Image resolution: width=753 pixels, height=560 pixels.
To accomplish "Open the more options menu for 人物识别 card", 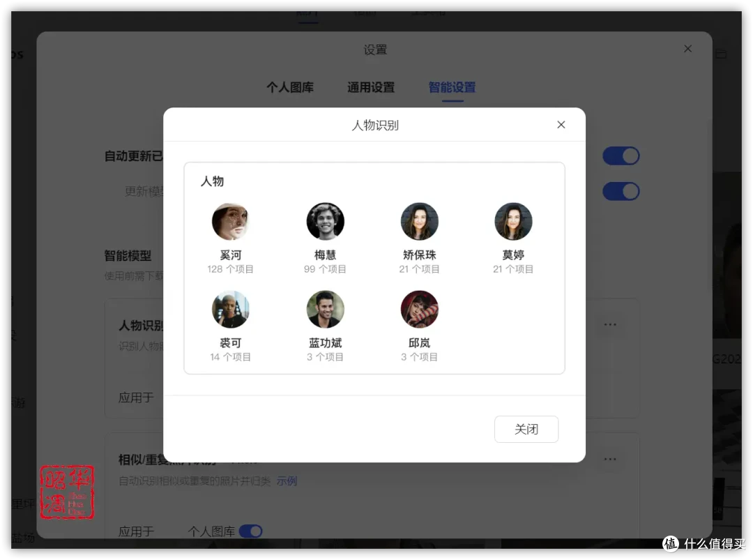I will click(x=610, y=325).
